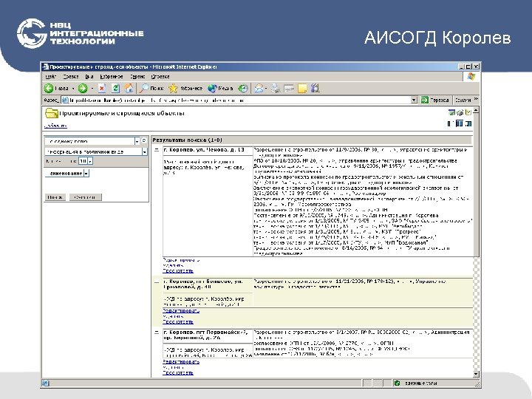Open the Справка menu
The height and width of the screenshot is (399, 532).
(x=160, y=77)
